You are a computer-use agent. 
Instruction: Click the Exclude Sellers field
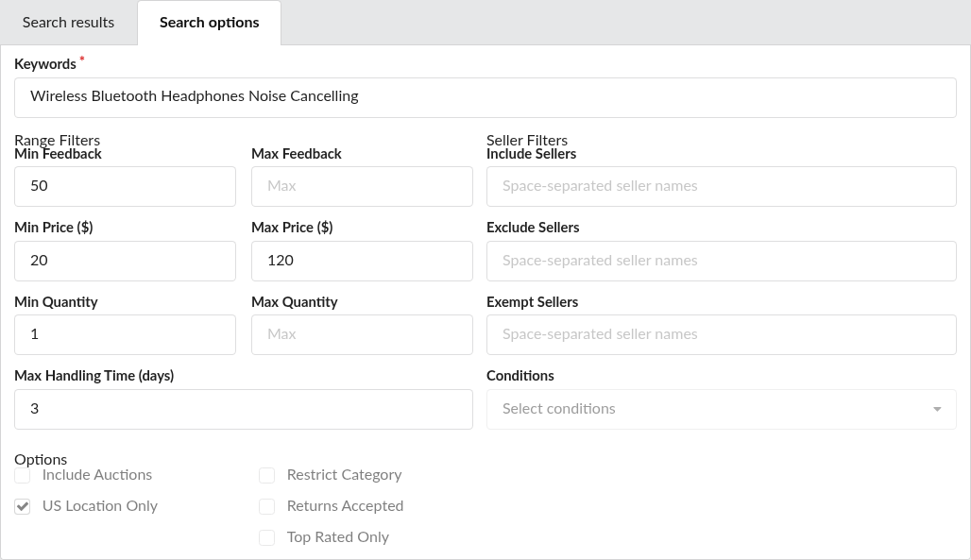[722, 260]
